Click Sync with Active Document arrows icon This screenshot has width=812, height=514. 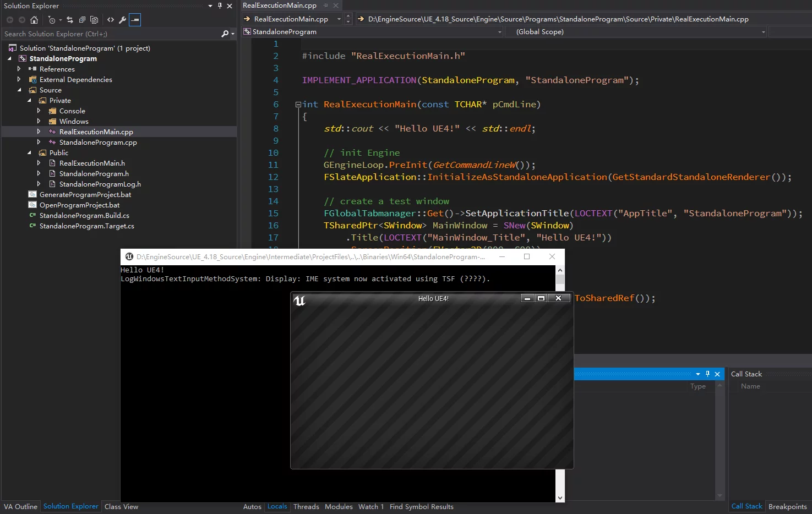(70, 20)
